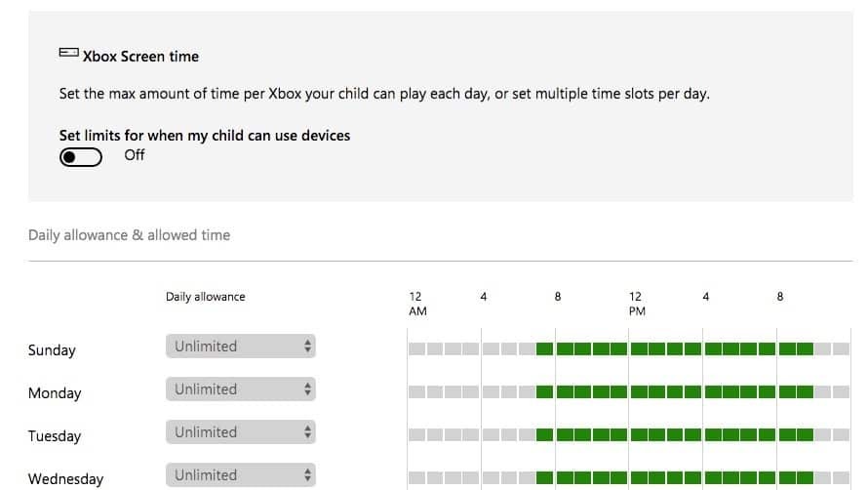Select Wednesday's 8 AM green time block

pyautogui.click(x=565, y=478)
